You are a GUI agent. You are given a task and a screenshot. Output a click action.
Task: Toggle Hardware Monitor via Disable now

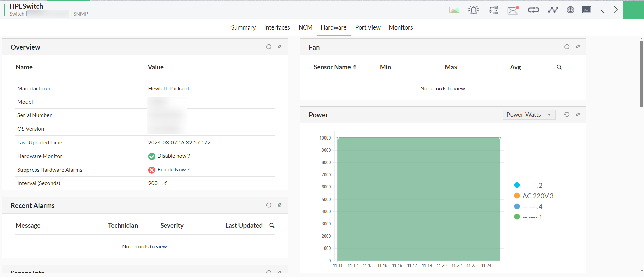point(173,156)
